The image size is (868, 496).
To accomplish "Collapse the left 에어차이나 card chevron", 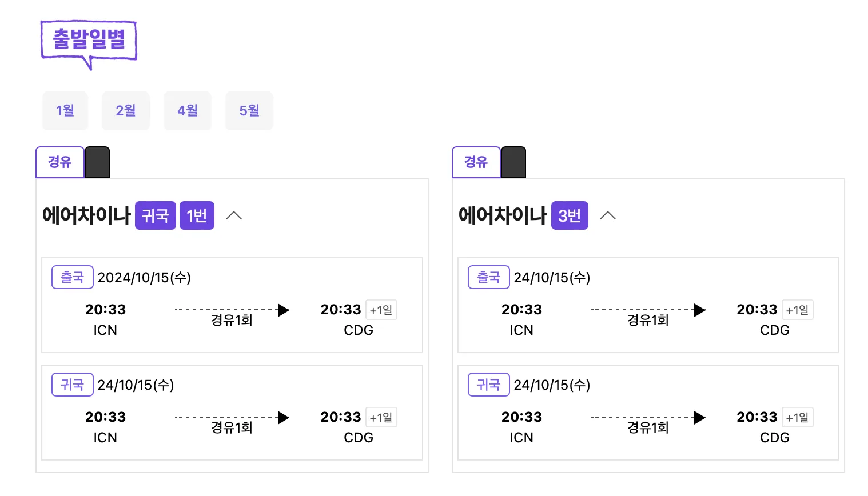I will (x=234, y=215).
